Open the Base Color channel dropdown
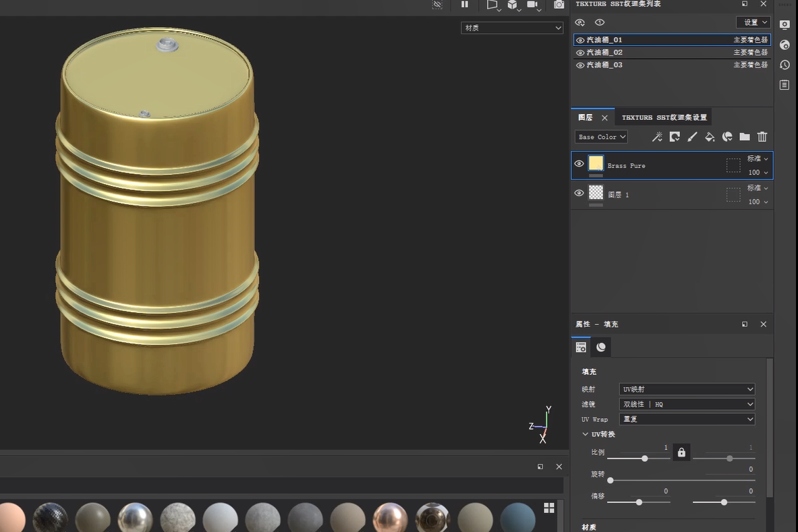The width and height of the screenshot is (798, 532). [x=602, y=137]
